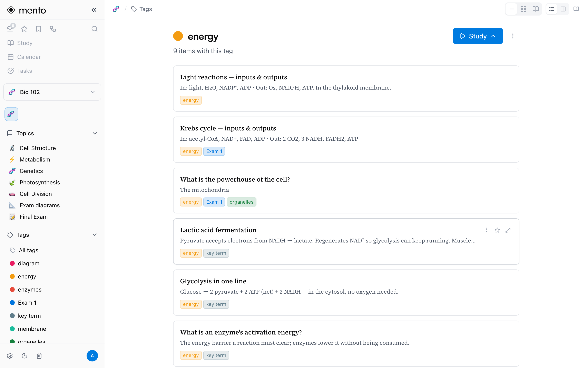The height and width of the screenshot is (368, 588).
Task: Switch to grid view layout
Action: (x=523, y=9)
